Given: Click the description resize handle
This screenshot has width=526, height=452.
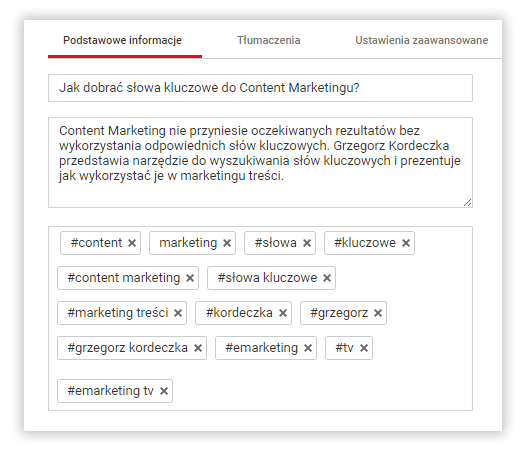Looking at the screenshot, I should pyautogui.click(x=468, y=203).
